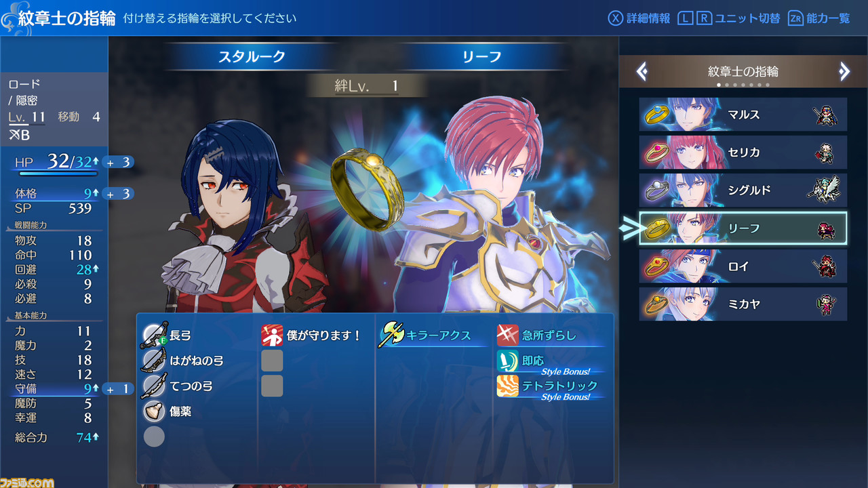Screen dimensions: 868x488
Task: Choose the シグルド ring entry
Action: [x=743, y=190]
